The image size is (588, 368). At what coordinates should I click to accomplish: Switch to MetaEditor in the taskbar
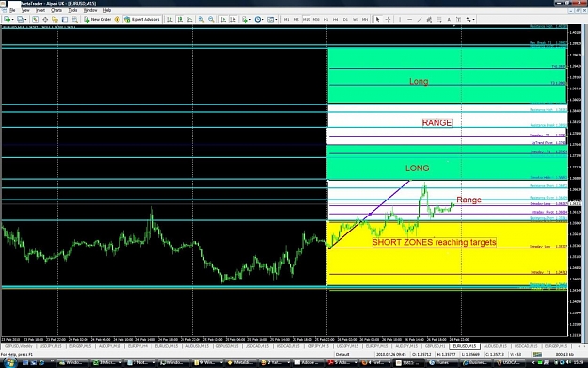(241, 362)
